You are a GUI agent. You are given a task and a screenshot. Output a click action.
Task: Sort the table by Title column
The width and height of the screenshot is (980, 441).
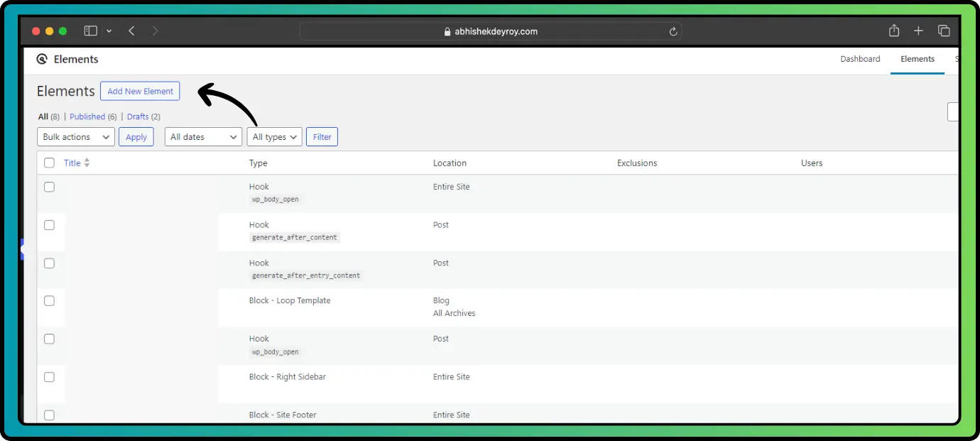coord(72,163)
